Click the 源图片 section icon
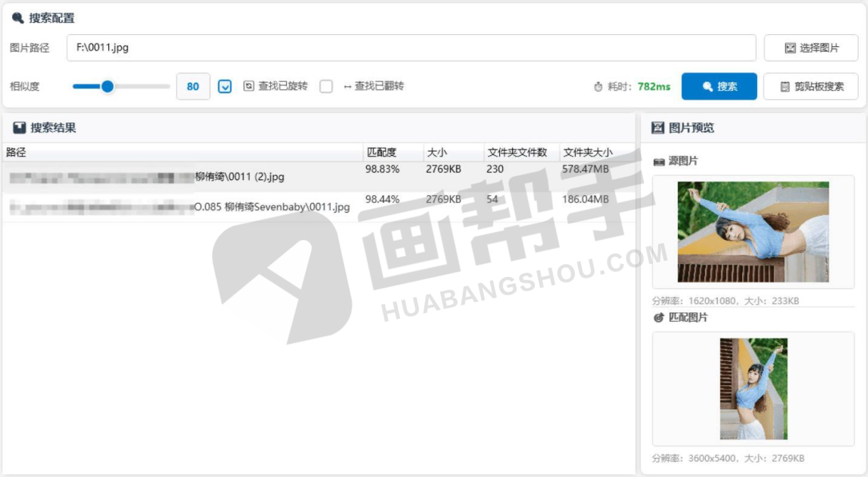The image size is (868, 477). pos(659,162)
